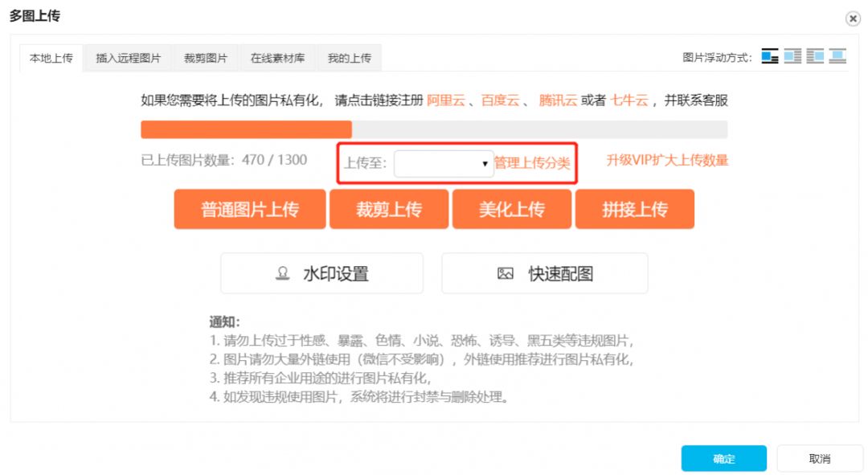Screen dimensions: 868x475
Task: Open the 裁剪图片 tab
Action: click(x=206, y=59)
